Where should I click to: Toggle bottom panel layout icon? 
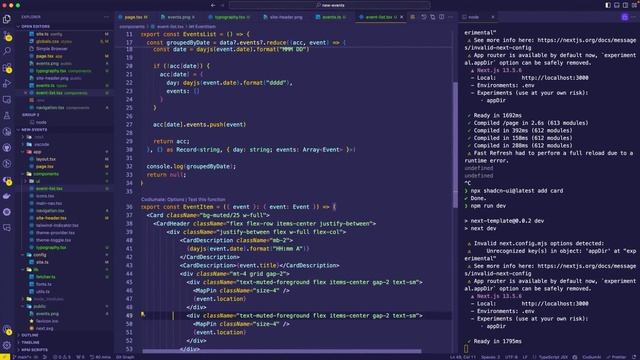[x=617, y=5]
